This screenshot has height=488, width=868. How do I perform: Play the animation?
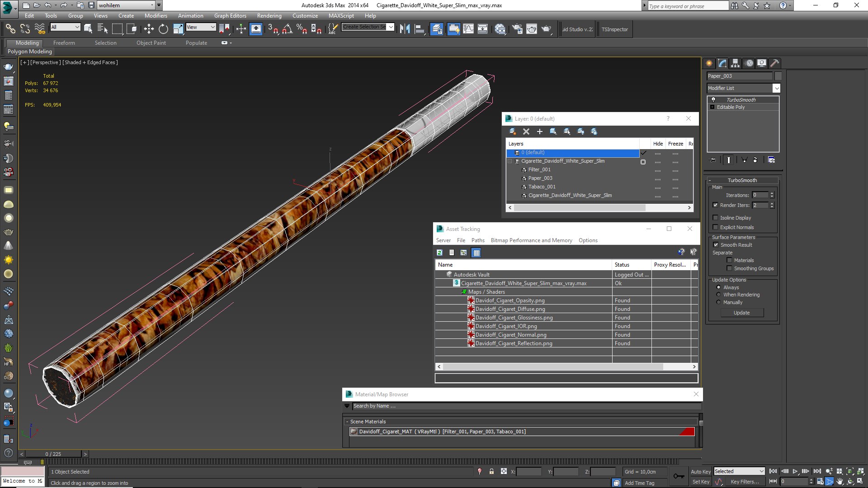(795, 471)
